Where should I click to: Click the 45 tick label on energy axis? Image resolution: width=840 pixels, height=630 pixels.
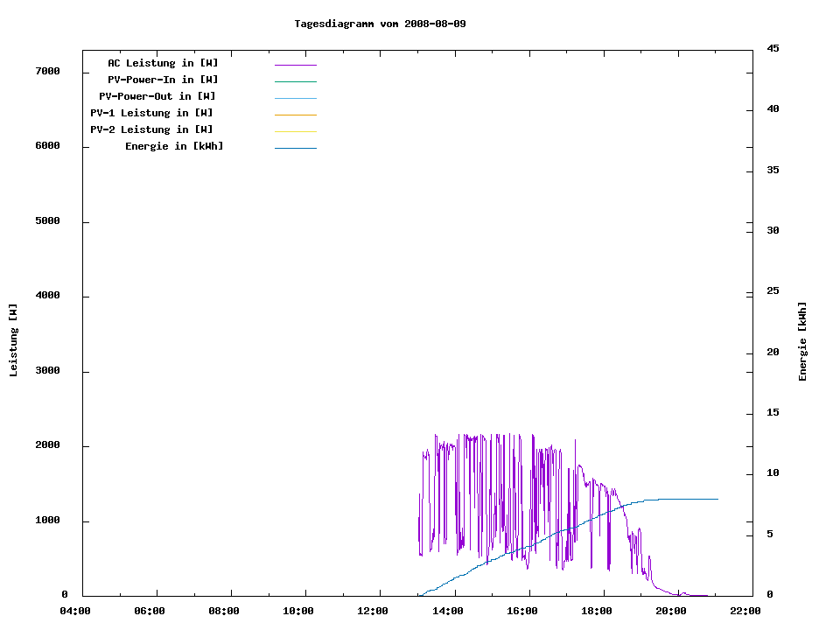coord(773,48)
